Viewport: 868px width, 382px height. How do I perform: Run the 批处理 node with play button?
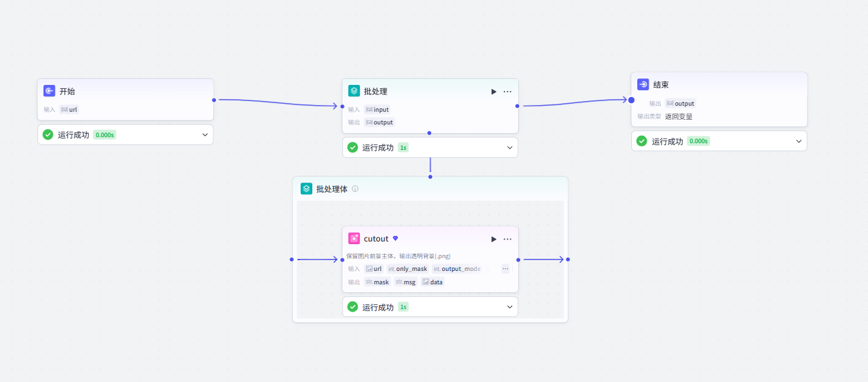coord(494,92)
